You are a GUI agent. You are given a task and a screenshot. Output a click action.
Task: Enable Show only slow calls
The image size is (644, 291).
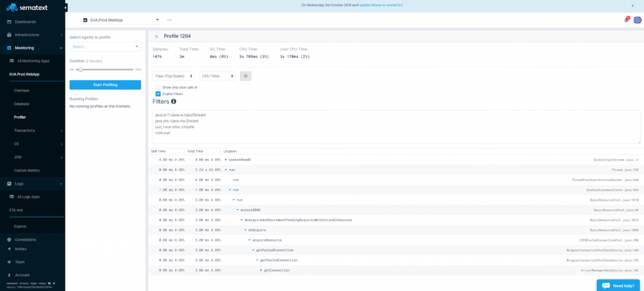[x=158, y=87]
